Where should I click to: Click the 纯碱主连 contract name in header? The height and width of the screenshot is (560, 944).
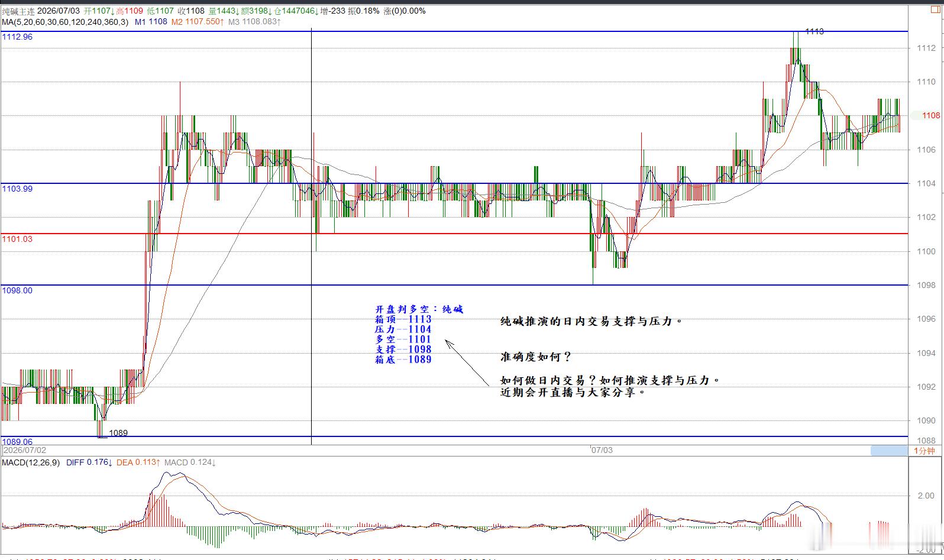pos(18,11)
